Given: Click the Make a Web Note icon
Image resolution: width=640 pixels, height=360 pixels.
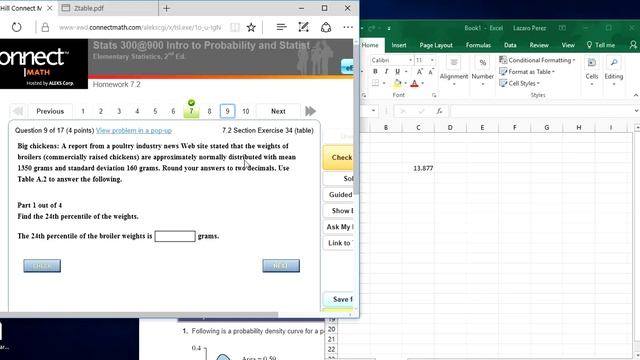Looking at the screenshot, I should pyautogui.click(x=303, y=27).
